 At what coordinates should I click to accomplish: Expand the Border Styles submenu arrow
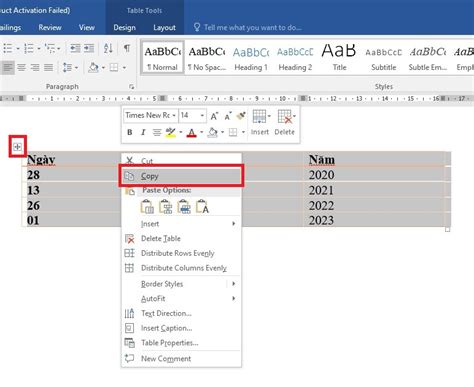coord(234,284)
